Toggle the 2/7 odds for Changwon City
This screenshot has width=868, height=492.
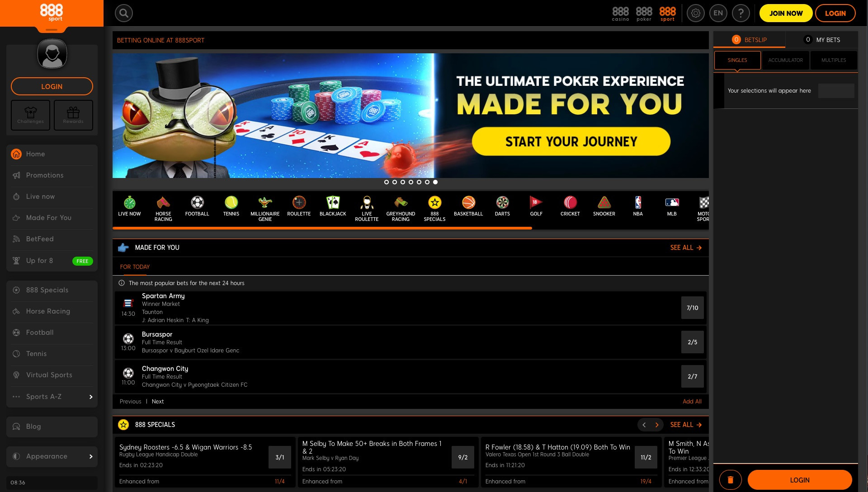coord(693,376)
